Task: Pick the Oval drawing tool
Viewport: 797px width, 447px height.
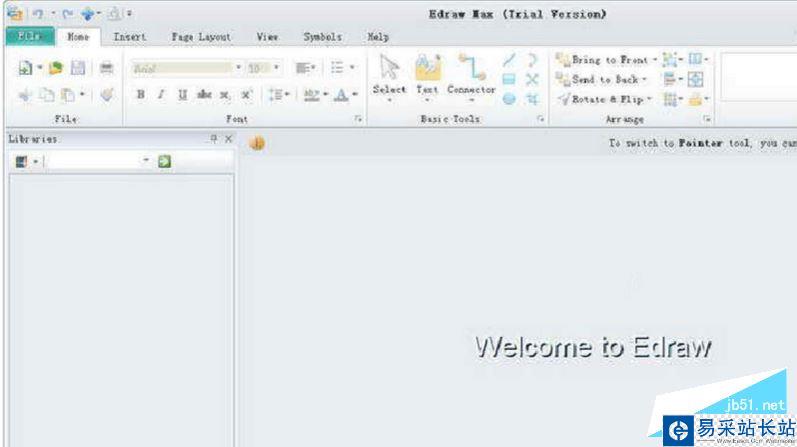Action: pos(509,99)
